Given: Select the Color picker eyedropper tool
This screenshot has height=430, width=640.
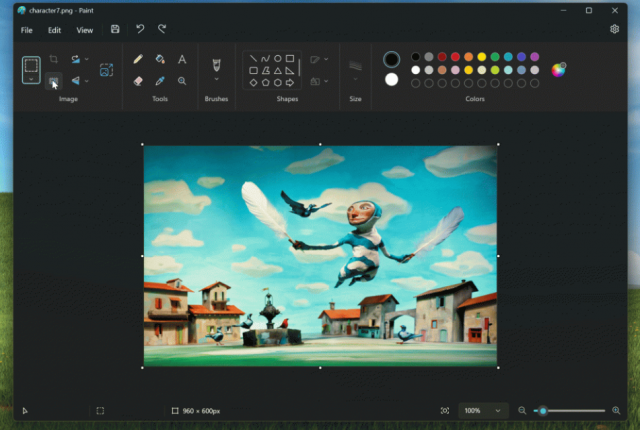Looking at the screenshot, I should (x=160, y=81).
